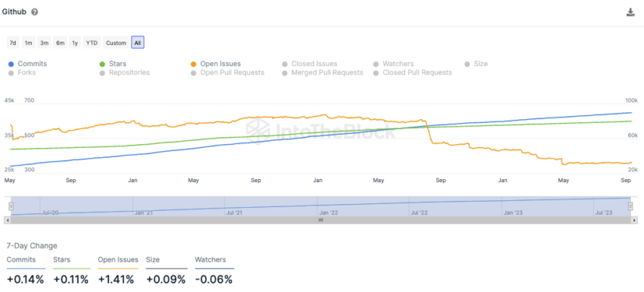Viewport: 644px width, 292px height.
Task: Select the 1m time range
Action: coord(28,42)
